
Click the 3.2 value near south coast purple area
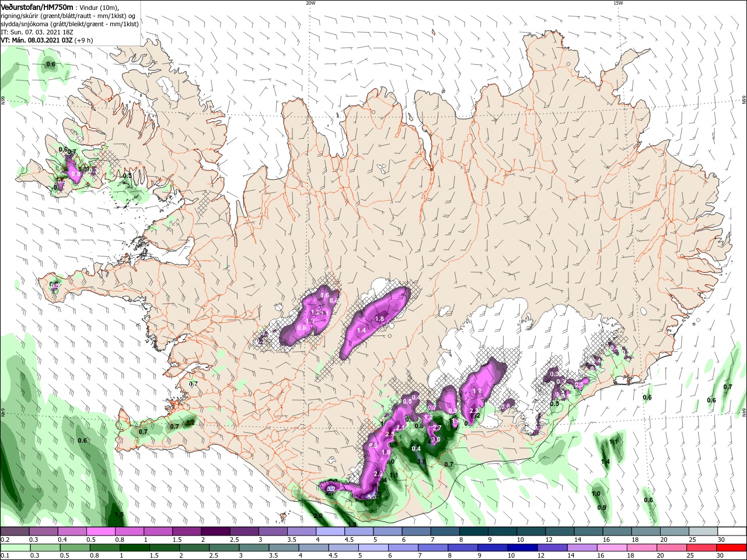pos(331,489)
